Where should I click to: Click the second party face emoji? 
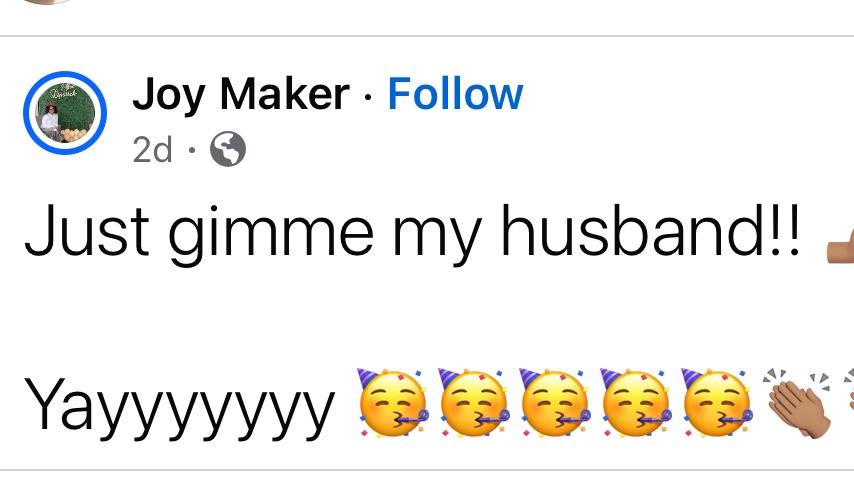473,403
